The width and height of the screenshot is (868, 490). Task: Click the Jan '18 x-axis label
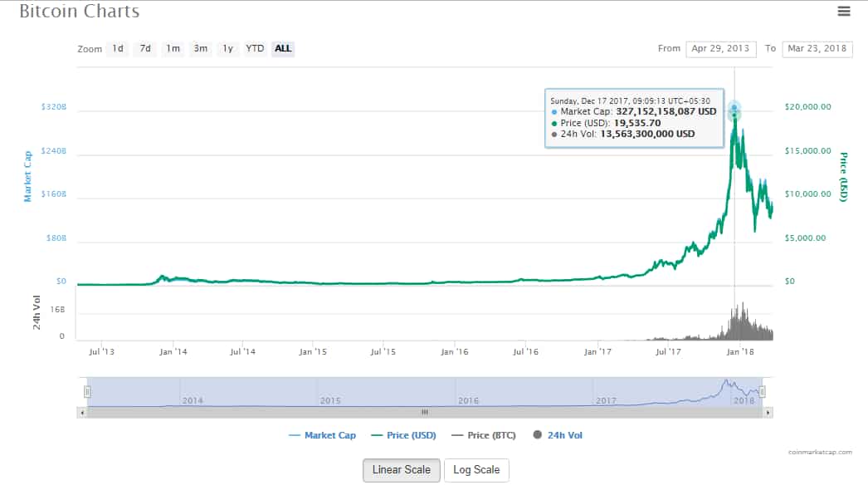click(740, 352)
